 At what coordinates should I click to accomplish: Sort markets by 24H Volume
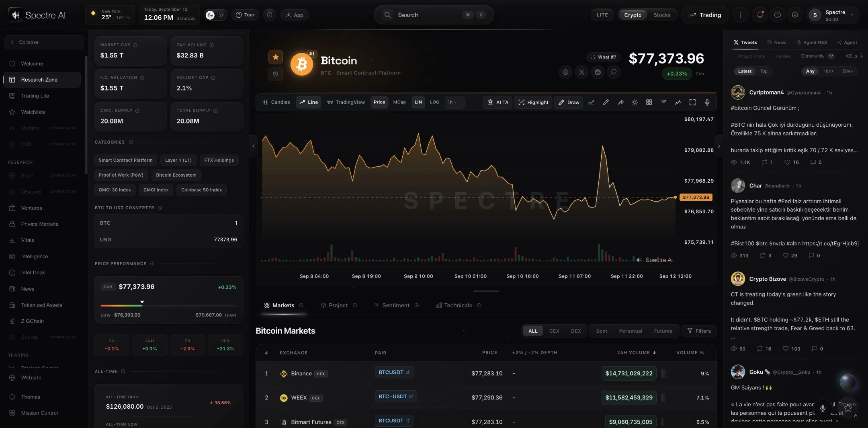[x=637, y=353]
